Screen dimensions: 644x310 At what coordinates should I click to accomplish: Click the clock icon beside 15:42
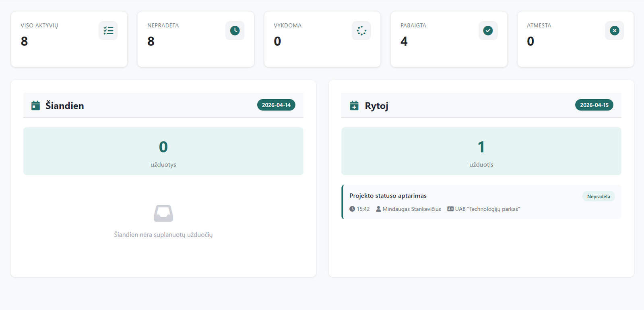(x=352, y=209)
